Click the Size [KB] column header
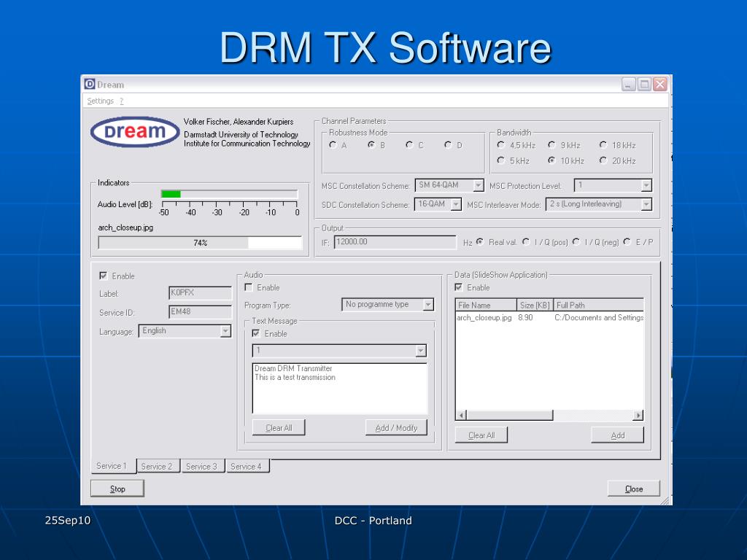The image size is (747, 560). [535, 305]
